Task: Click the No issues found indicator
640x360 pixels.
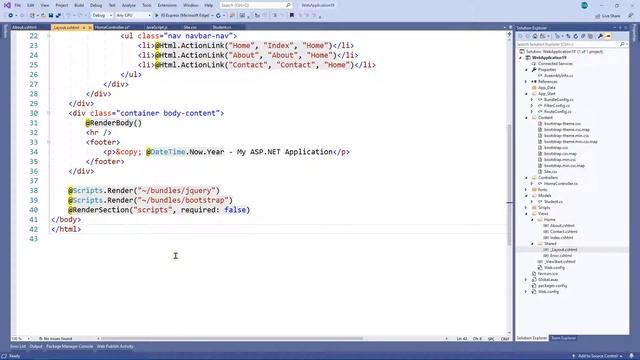Action: click(x=55, y=338)
